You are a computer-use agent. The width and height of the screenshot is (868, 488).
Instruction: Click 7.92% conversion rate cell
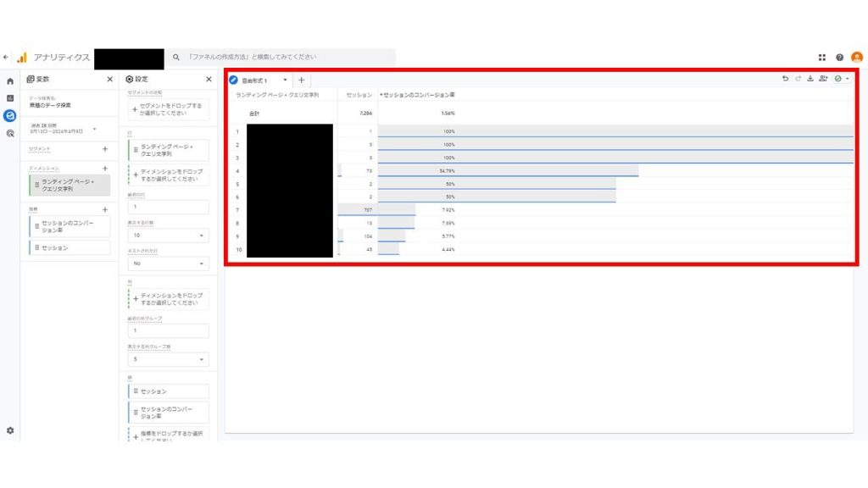448,210
